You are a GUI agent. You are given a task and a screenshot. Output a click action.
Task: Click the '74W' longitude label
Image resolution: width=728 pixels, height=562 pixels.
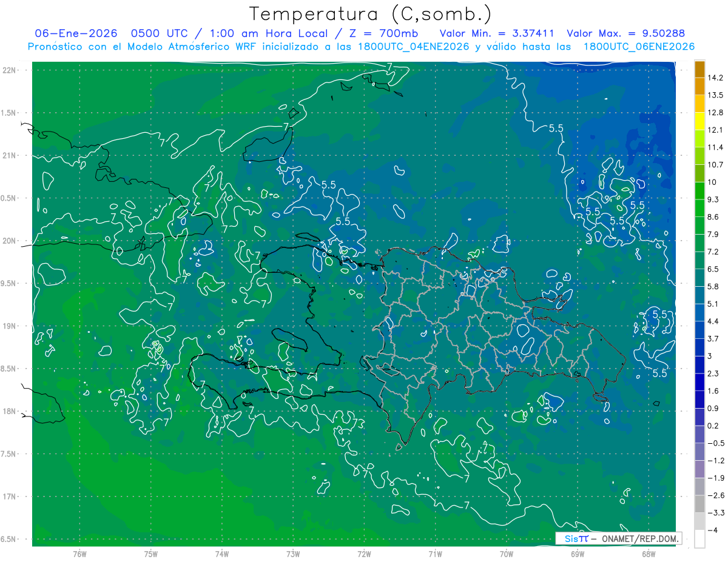(222, 554)
